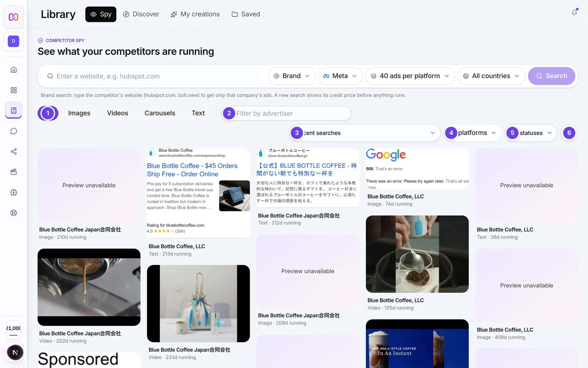Click the Filter by advertiser field
The height and width of the screenshot is (368, 588).
click(x=287, y=114)
